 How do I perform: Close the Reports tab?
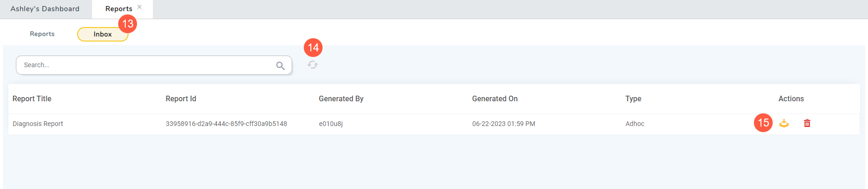point(139,7)
